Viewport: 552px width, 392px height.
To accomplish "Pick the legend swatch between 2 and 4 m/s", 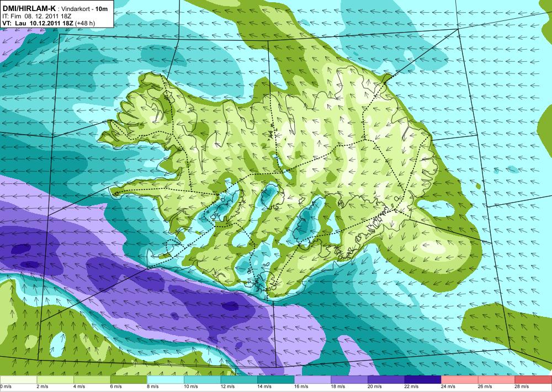I will tap(55, 380).
